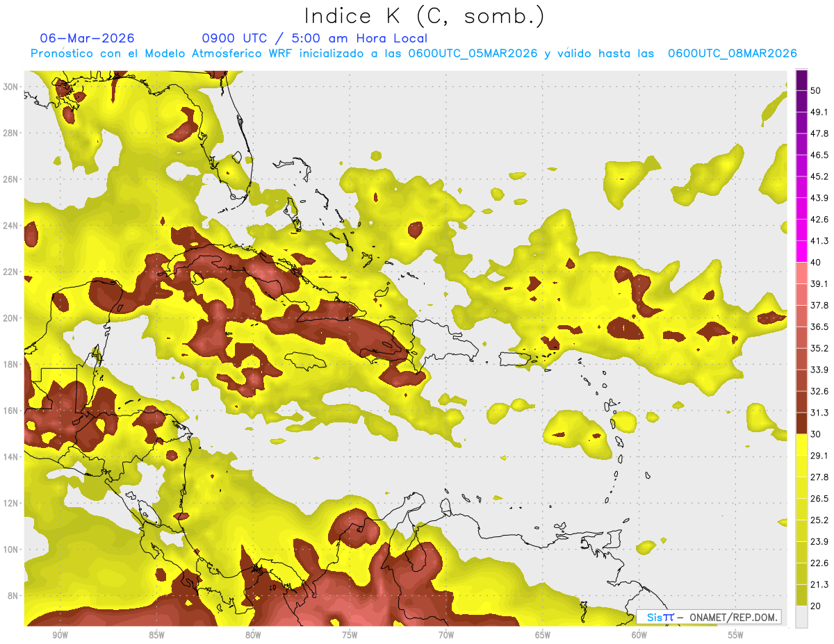Click the 70W longitude label
This screenshot has width=834, height=644.
click(446, 635)
